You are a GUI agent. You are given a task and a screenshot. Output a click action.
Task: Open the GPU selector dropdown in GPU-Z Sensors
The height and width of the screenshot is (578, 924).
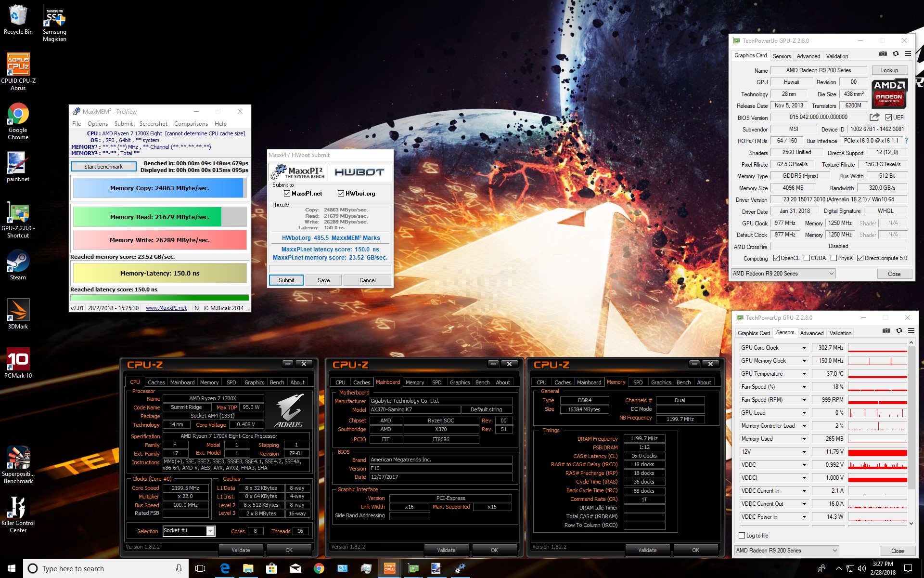coord(786,551)
